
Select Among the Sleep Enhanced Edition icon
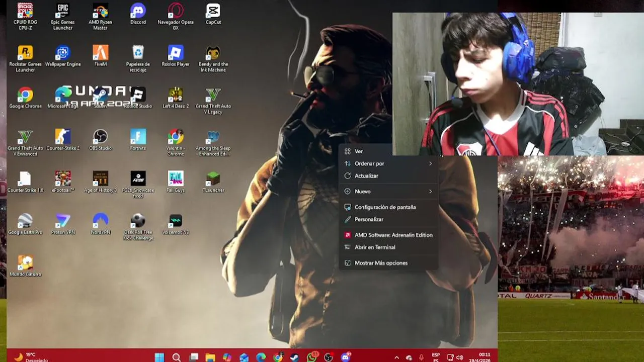(x=213, y=143)
